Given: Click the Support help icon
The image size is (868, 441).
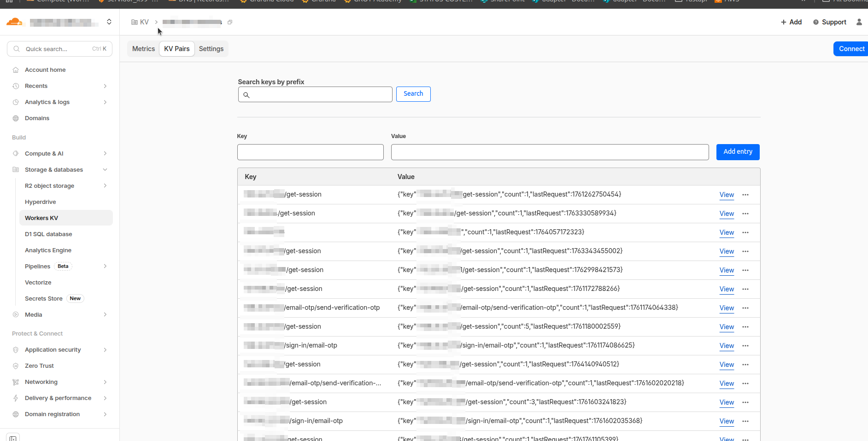Looking at the screenshot, I should pyautogui.click(x=816, y=22).
